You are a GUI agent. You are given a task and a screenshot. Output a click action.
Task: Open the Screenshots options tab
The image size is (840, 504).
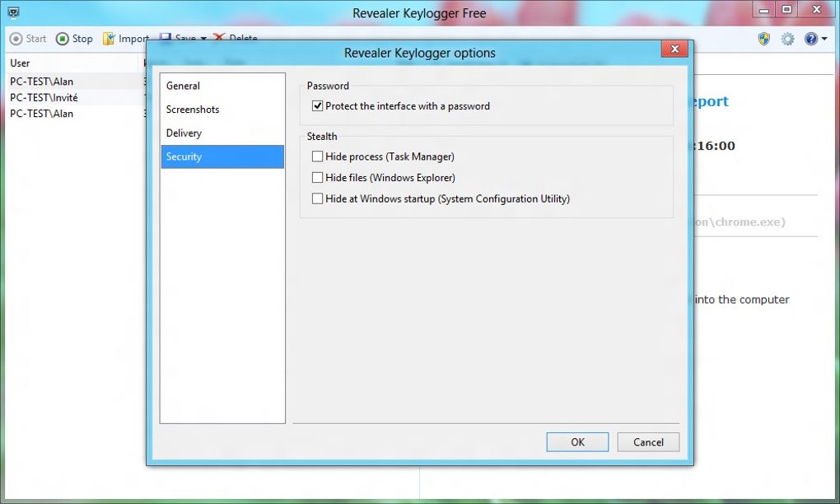222,110
